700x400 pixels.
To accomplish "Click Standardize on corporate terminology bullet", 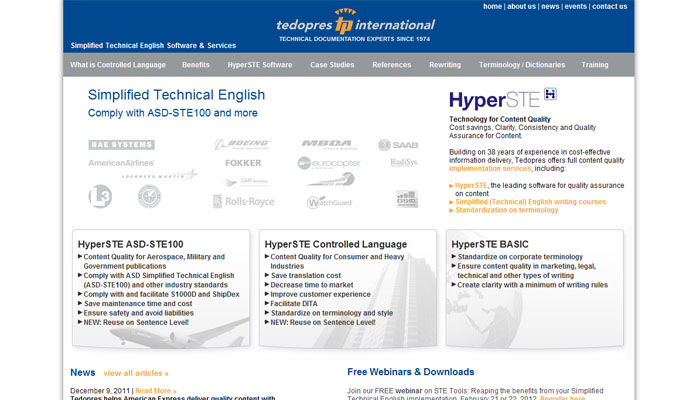I will pos(520,257).
